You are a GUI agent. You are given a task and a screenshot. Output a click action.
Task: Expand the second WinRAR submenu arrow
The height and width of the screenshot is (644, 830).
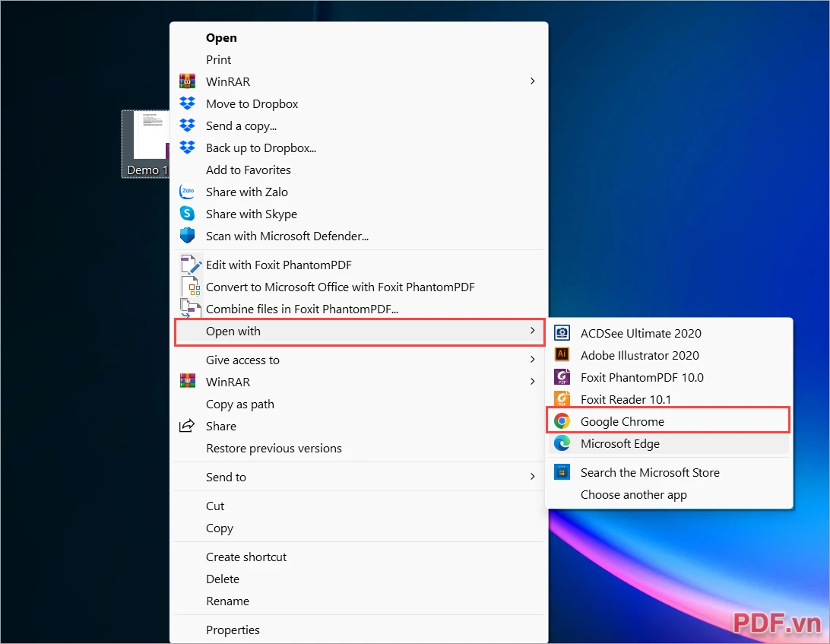[x=533, y=382]
